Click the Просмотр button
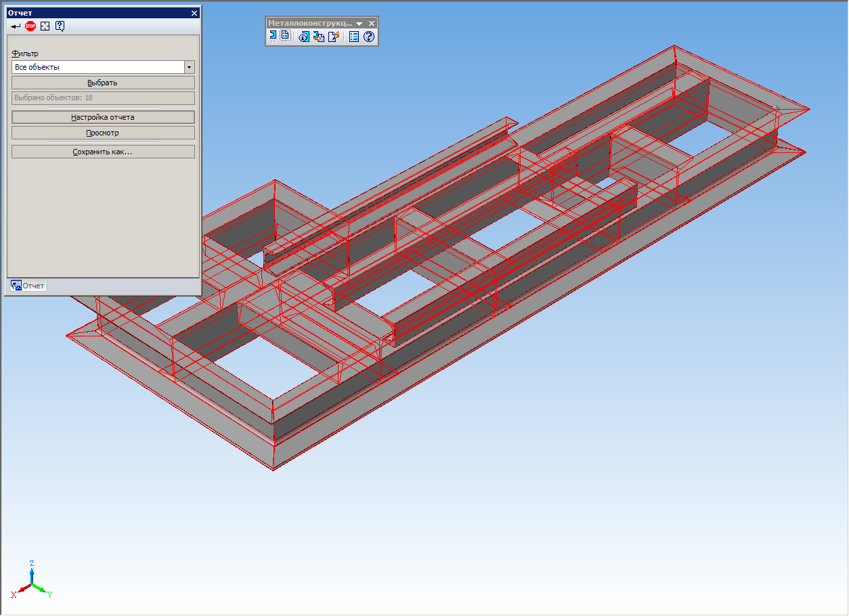 click(x=103, y=133)
